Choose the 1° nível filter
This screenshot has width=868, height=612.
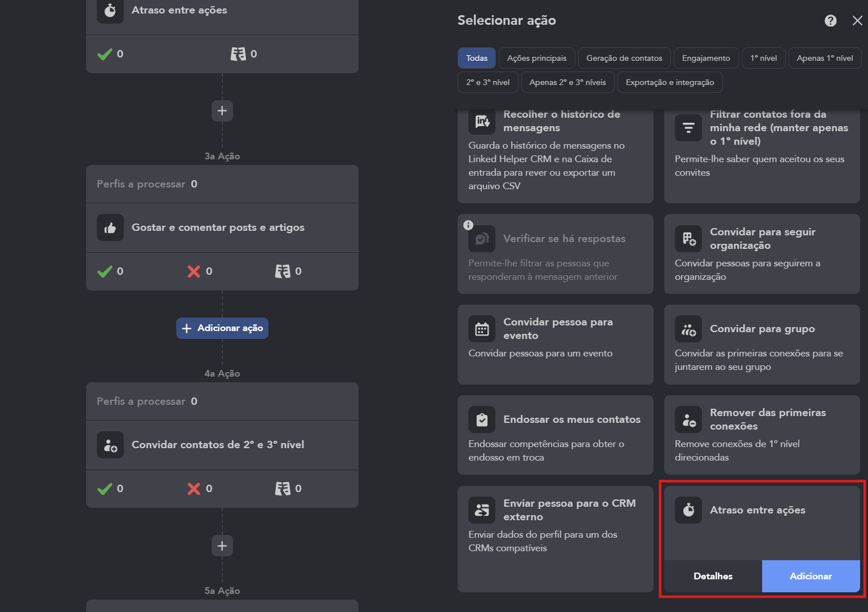tap(764, 58)
